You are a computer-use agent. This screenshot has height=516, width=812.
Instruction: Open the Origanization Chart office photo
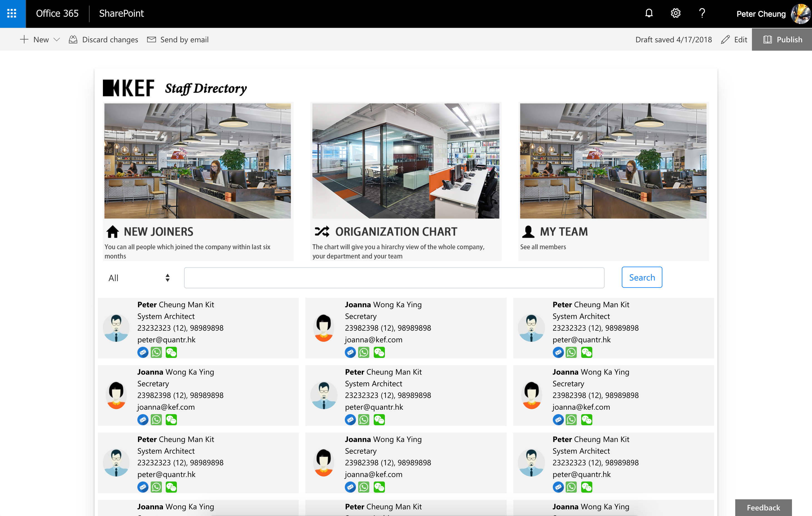(406, 161)
